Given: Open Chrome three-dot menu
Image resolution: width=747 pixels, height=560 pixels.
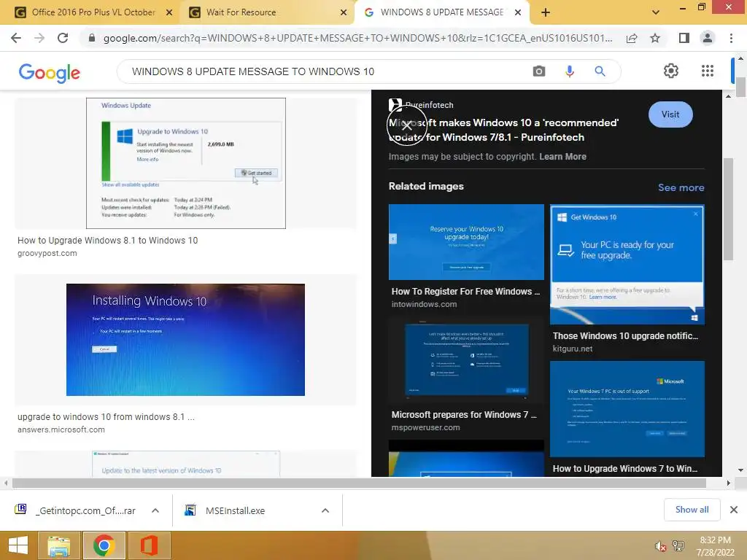Looking at the screenshot, I should (731, 38).
